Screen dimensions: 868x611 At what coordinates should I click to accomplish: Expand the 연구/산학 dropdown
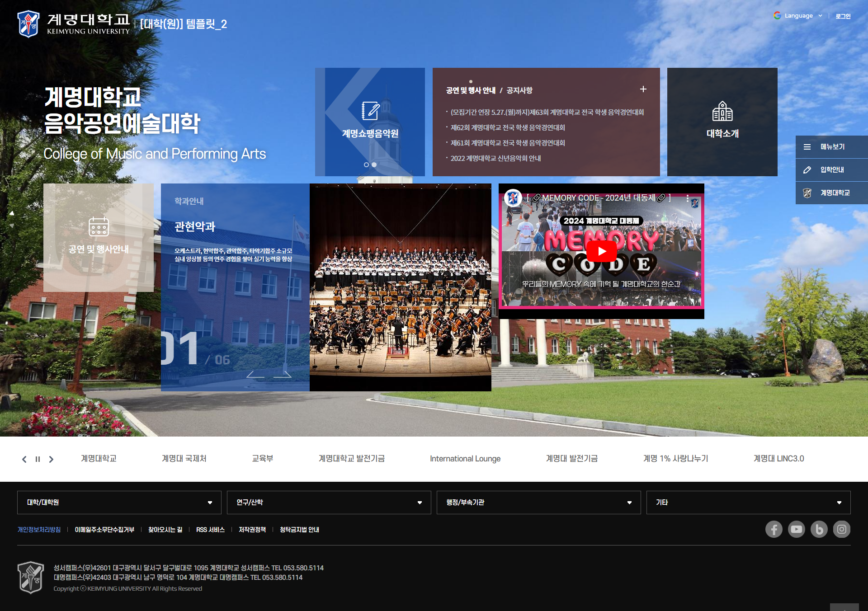(329, 503)
